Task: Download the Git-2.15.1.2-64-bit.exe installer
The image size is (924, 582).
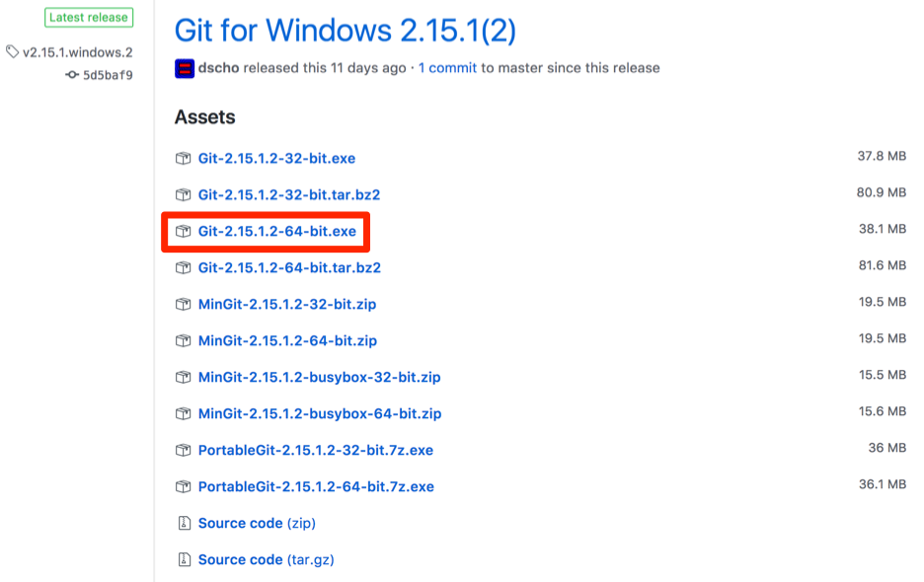Action: coord(277,232)
